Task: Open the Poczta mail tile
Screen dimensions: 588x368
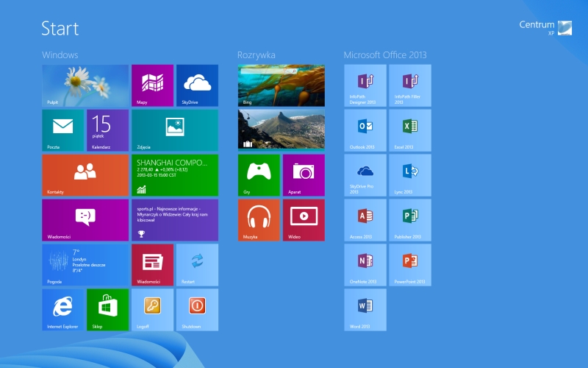Action: [62, 130]
